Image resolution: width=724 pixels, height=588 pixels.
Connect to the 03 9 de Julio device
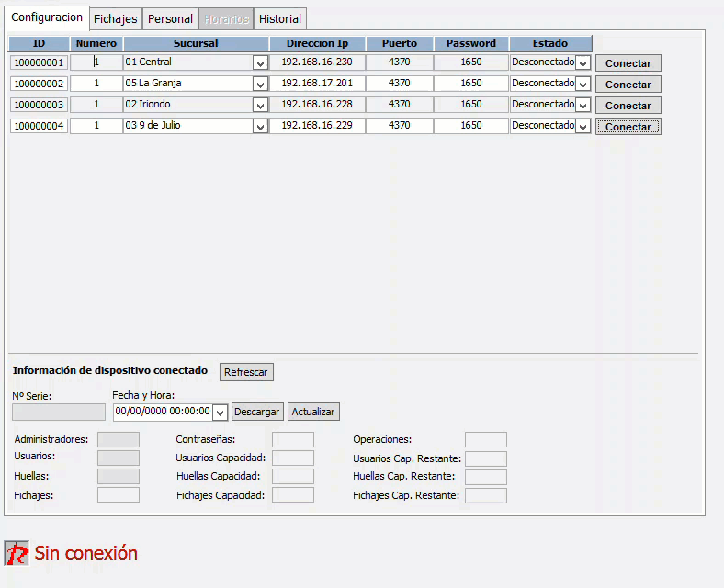[628, 127]
